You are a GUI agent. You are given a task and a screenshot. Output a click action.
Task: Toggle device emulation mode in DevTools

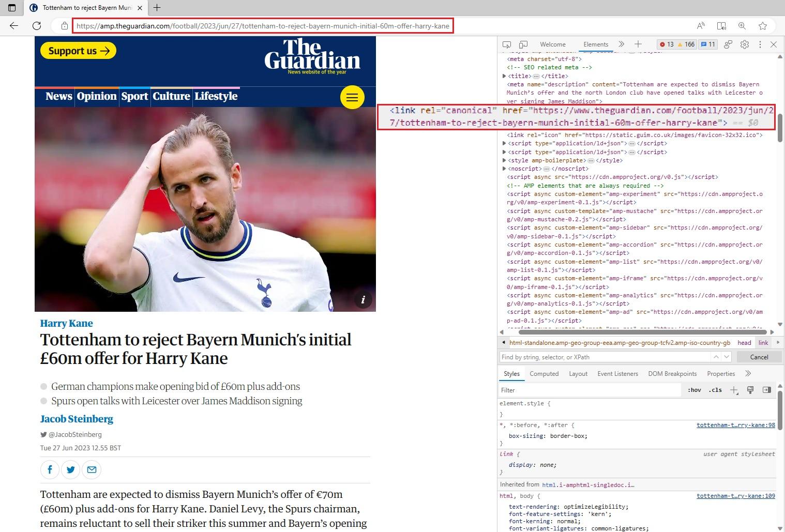523,44
